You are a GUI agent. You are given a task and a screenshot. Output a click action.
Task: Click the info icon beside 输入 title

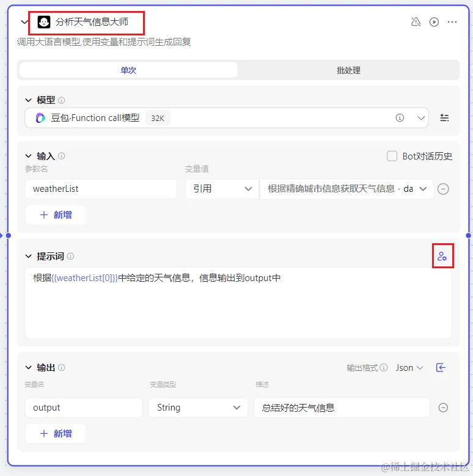(61, 156)
